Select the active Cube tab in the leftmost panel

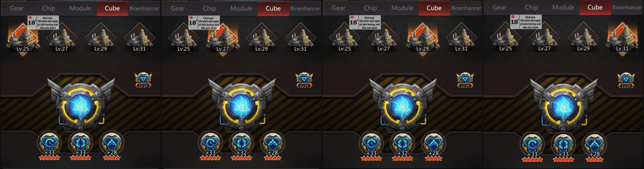(x=112, y=8)
